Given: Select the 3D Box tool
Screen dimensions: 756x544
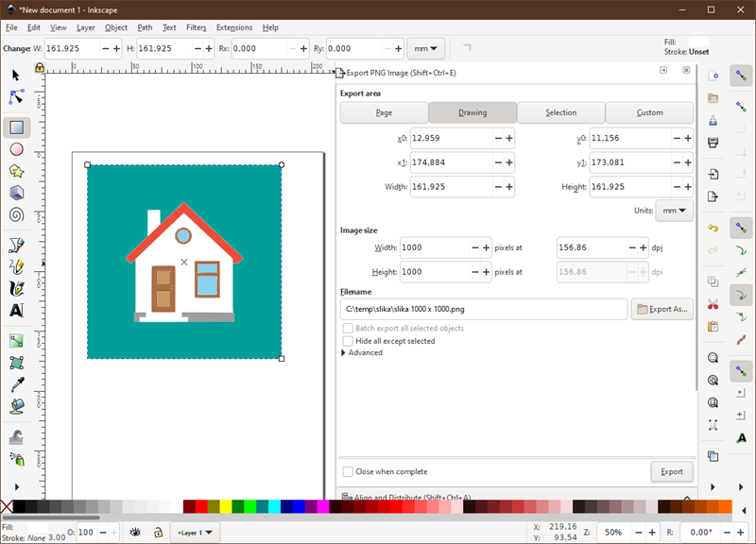Looking at the screenshot, I should point(16,193).
